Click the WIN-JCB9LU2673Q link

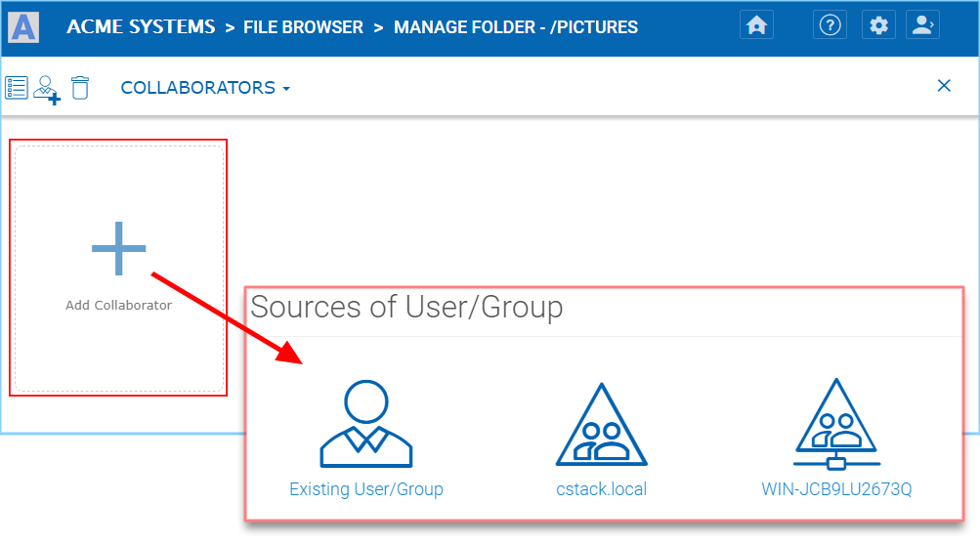coord(836,488)
